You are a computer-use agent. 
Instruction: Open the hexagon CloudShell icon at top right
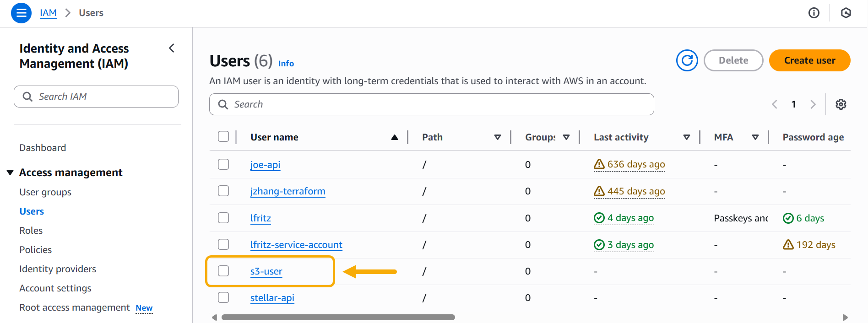(x=846, y=13)
